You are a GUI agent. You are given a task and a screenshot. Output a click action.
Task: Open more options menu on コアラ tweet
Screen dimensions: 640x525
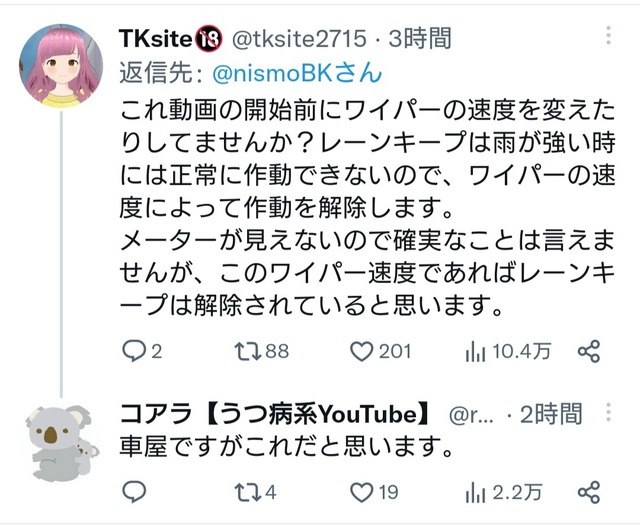tap(608, 412)
